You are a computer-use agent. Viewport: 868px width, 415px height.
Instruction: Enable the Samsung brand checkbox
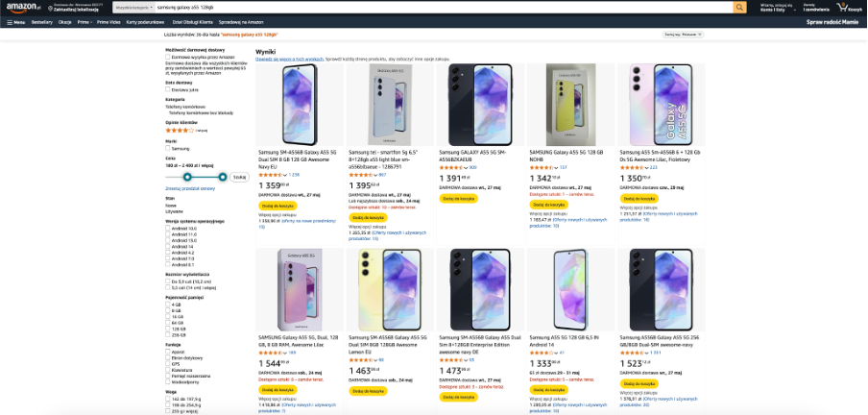pos(168,148)
